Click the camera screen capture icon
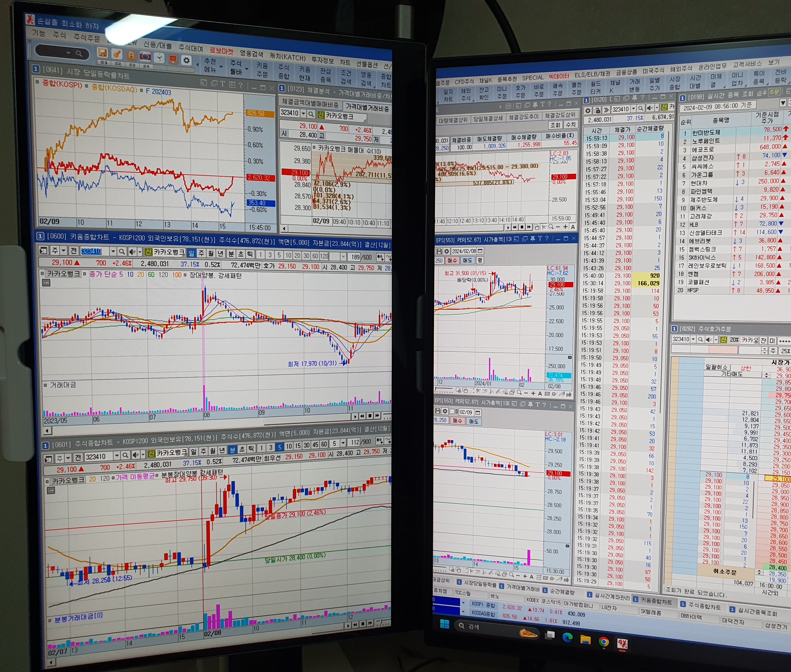Screen dimensions: 791x672 point(145,56)
